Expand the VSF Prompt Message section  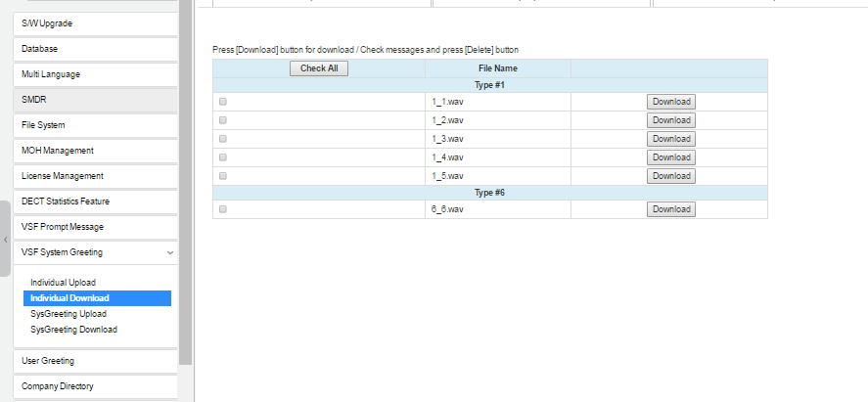click(x=63, y=227)
